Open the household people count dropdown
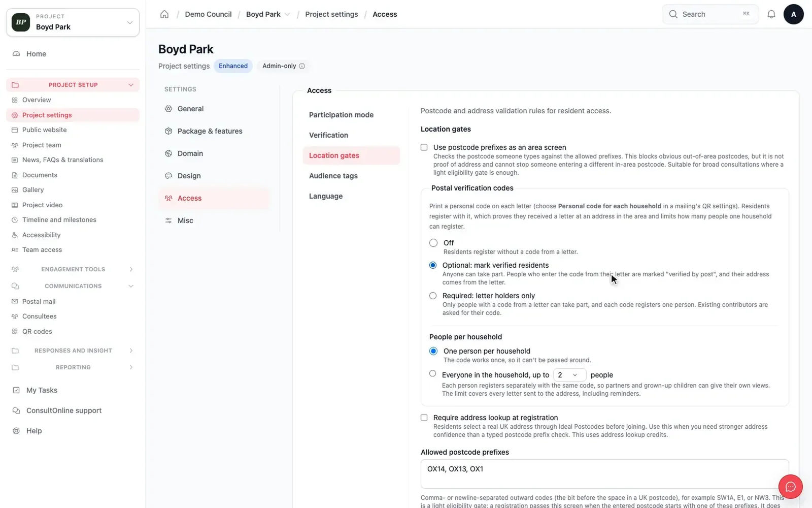The image size is (812, 508). [569, 375]
